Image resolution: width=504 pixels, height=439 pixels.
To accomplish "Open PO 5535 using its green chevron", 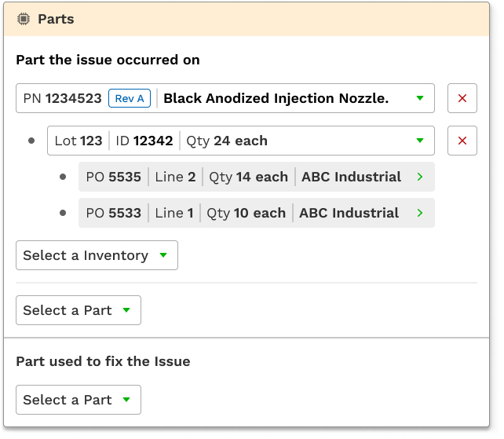I will (420, 177).
